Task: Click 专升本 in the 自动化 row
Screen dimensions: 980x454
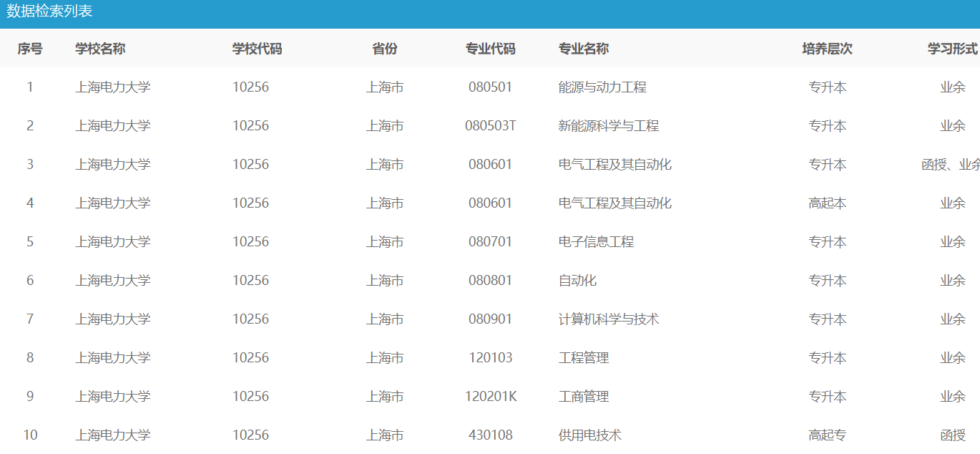Action: click(828, 281)
